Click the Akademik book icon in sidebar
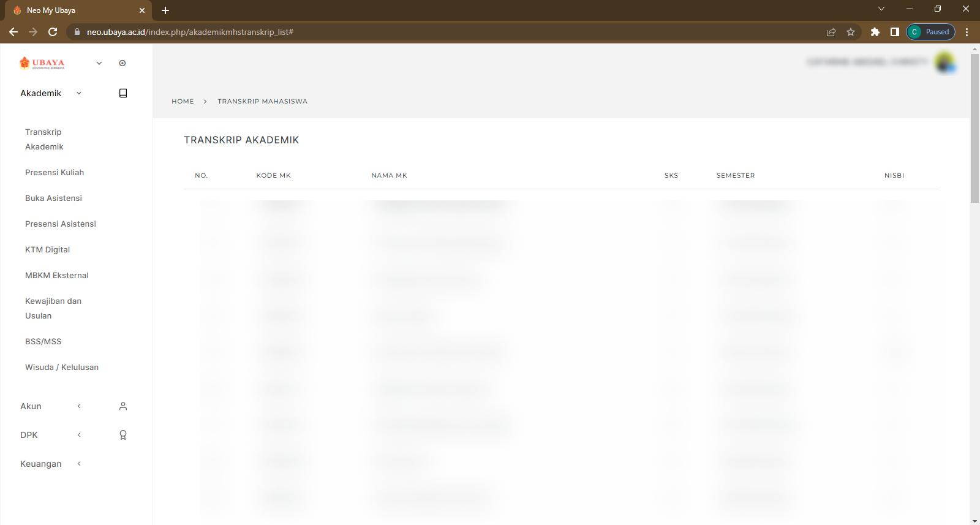 coord(123,93)
